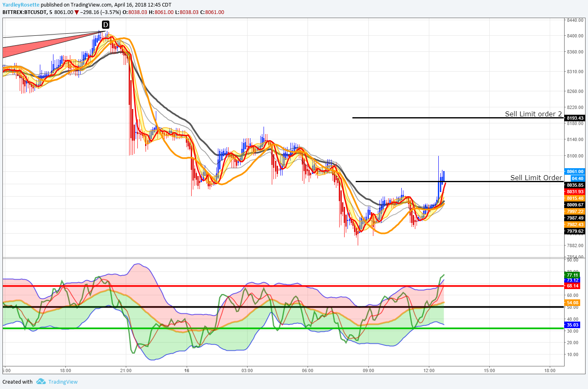Click the 8440.00 price scale label
Image resolution: width=588 pixels, height=389 pixels.
click(575, 20)
